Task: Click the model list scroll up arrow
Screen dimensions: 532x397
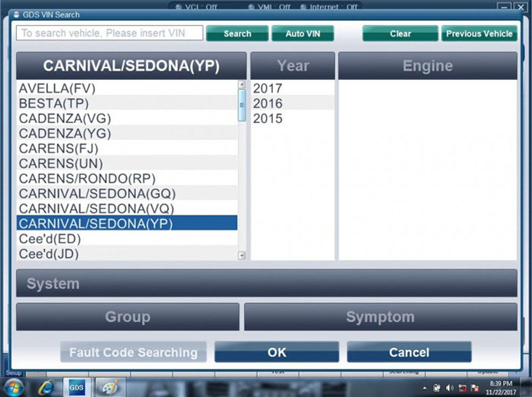Action: [x=242, y=85]
